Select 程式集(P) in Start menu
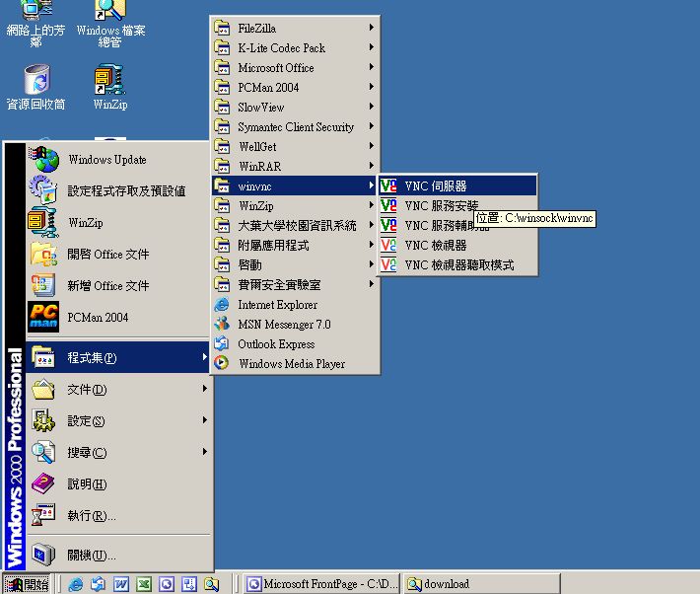The height and width of the screenshot is (594, 700). 118,357
